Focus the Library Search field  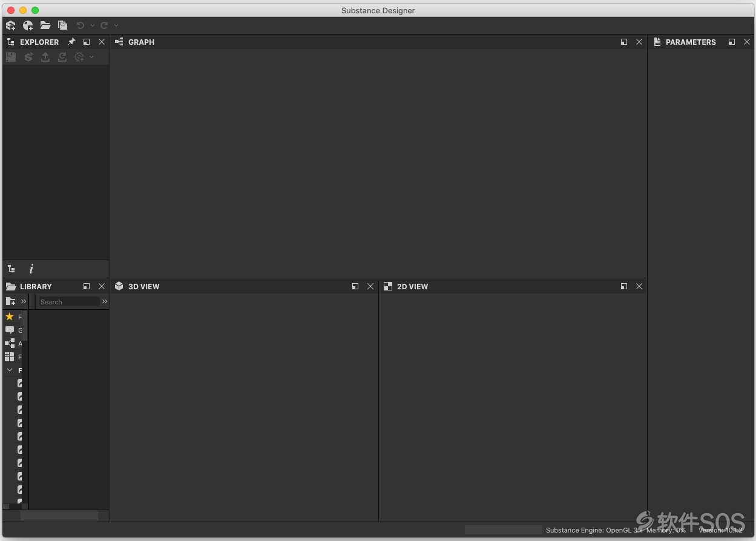[68, 301]
